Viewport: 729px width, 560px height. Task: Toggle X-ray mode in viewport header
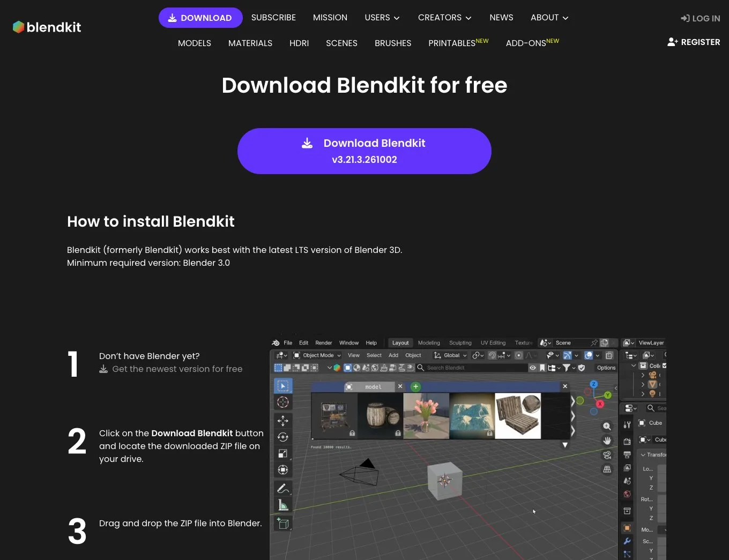click(609, 355)
